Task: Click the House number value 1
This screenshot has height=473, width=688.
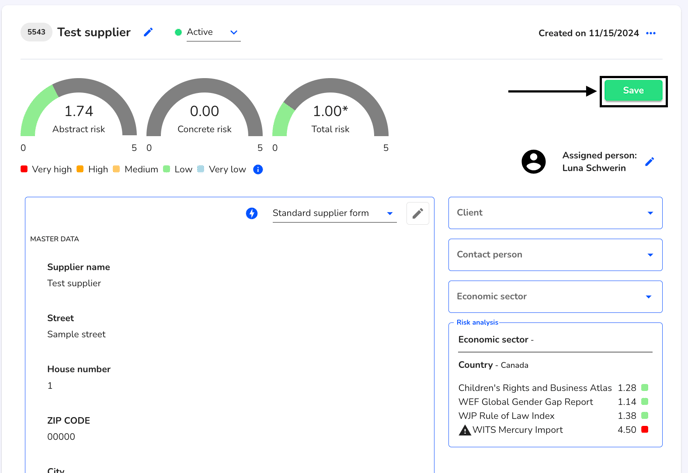Action: point(50,386)
